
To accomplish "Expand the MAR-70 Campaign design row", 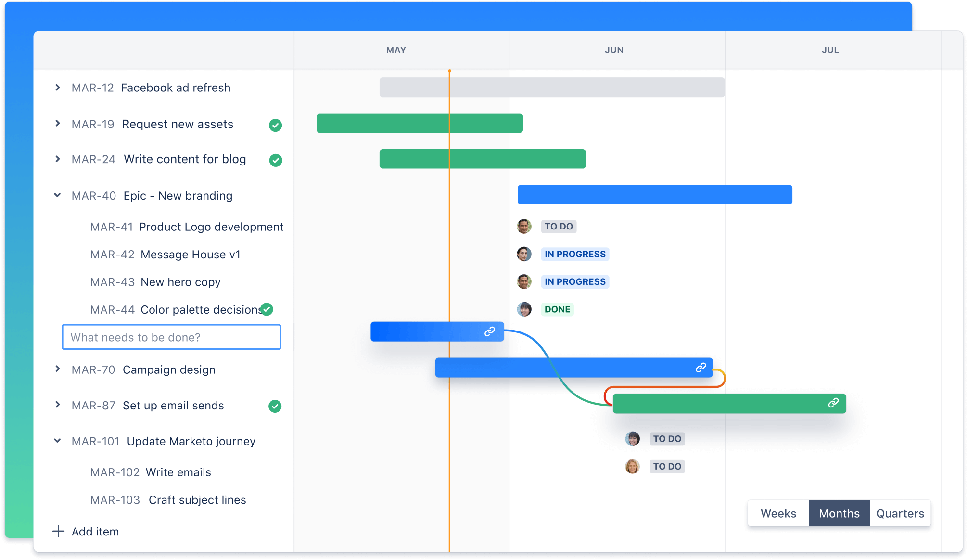I will pos(59,369).
